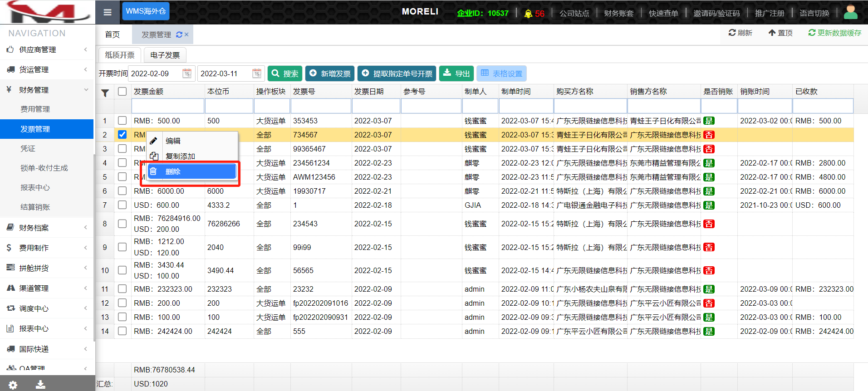Viewport: 868px width, 391px height.
Task: Click the table filter funnel icon
Action: point(105,93)
